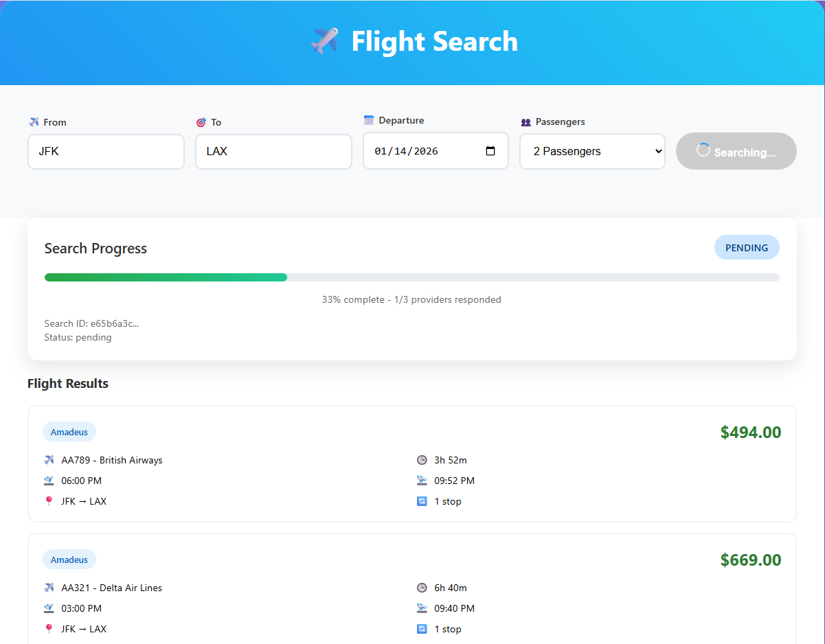Click the airplane logo beside Flight Search
Image resolution: width=825 pixels, height=644 pixels.
(324, 41)
